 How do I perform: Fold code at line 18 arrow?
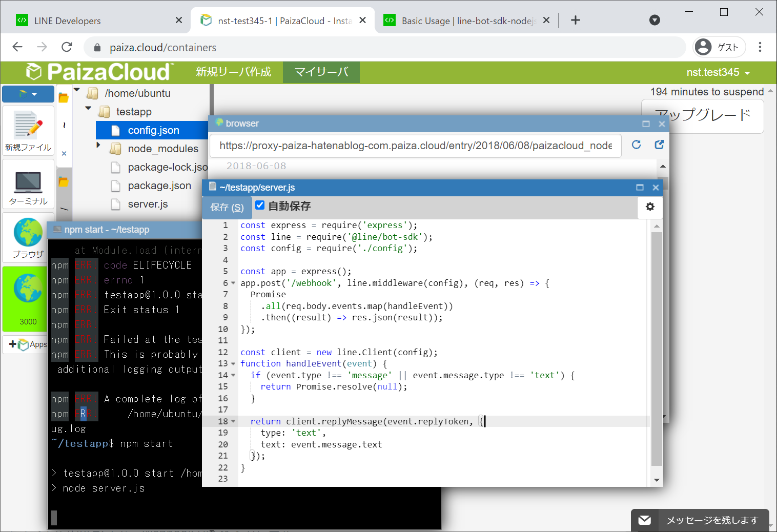pyautogui.click(x=233, y=421)
